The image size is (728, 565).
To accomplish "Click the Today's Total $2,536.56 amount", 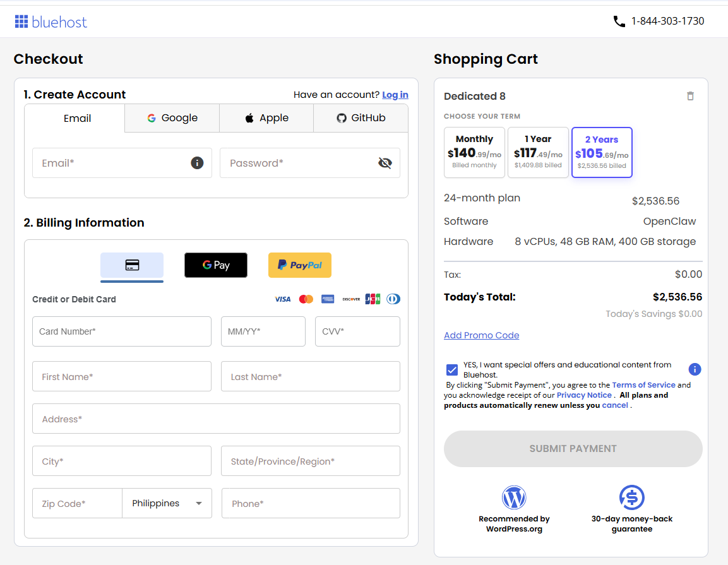I will tap(677, 297).
